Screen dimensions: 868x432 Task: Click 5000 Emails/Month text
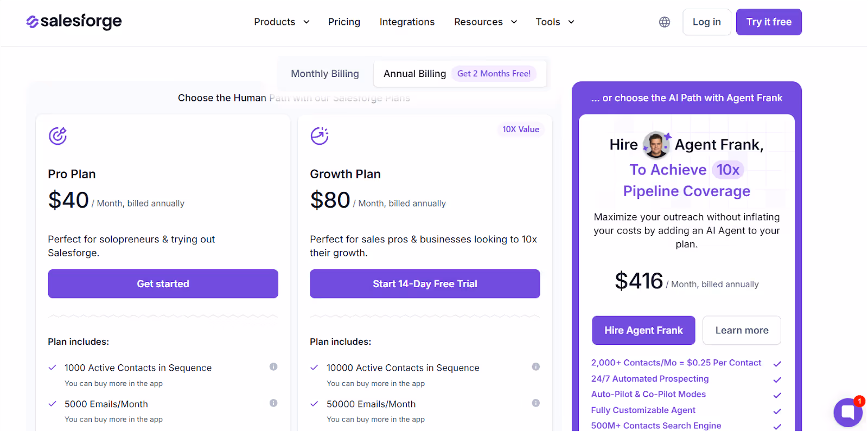point(106,404)
